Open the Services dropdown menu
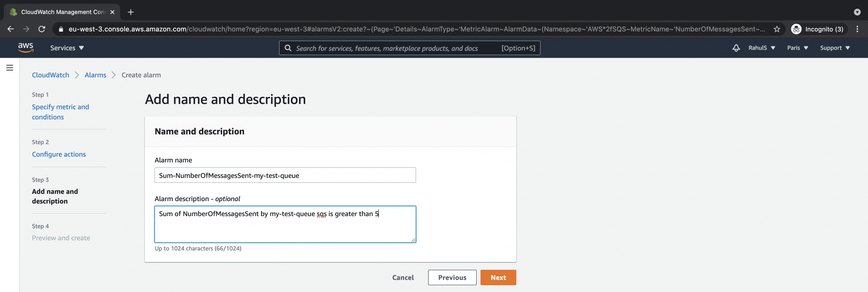 [x=67, y=48]
